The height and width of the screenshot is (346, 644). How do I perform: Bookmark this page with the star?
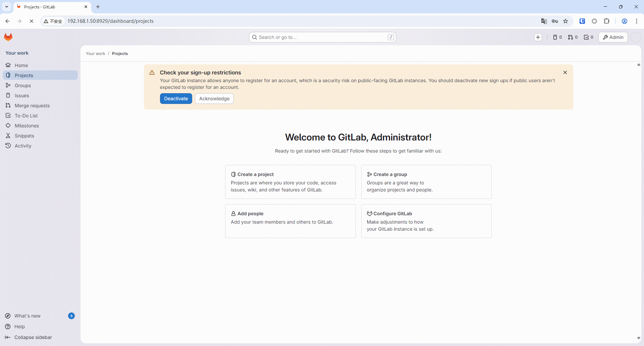coord(566,21)
